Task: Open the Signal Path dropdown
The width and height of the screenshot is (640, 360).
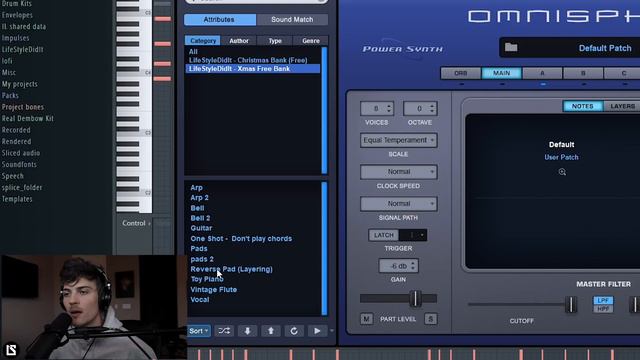Action: pos(398,203)
